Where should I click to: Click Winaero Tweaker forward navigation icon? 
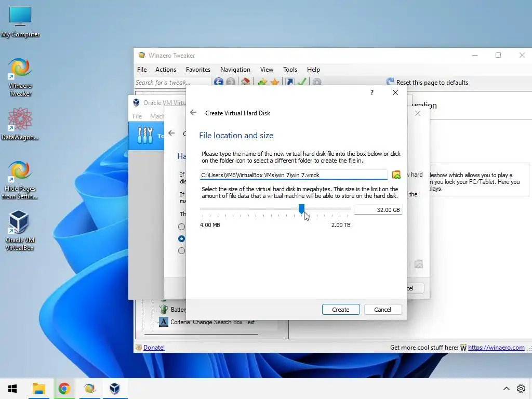(x=231, y=82)
